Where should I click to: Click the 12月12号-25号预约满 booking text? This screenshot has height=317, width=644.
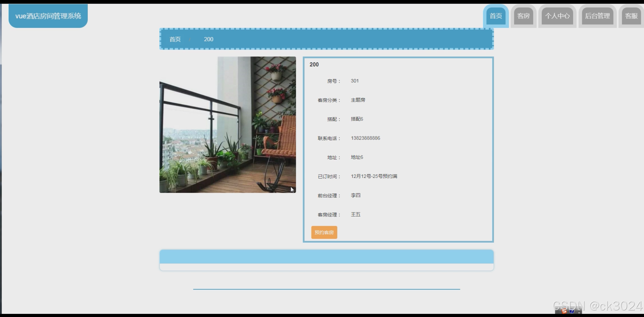pos(374,176)
